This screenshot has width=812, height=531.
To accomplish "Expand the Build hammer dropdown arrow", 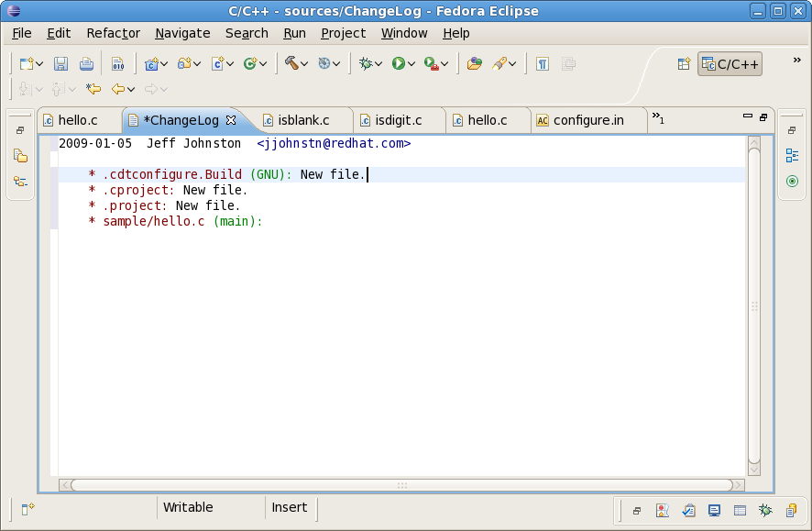I will pyautogui.click(x=304, y=63).
